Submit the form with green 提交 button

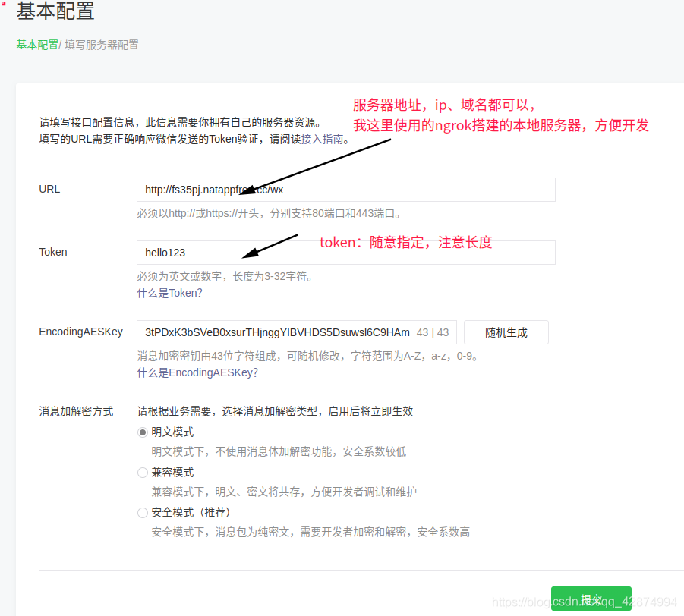coord(591,599)
